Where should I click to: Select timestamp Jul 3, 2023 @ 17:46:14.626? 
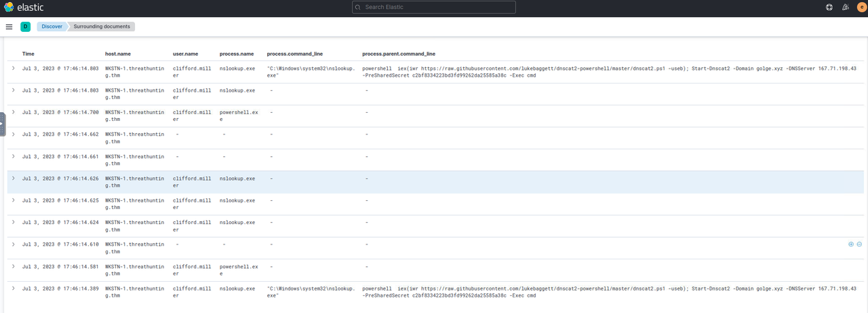point(60,179)
